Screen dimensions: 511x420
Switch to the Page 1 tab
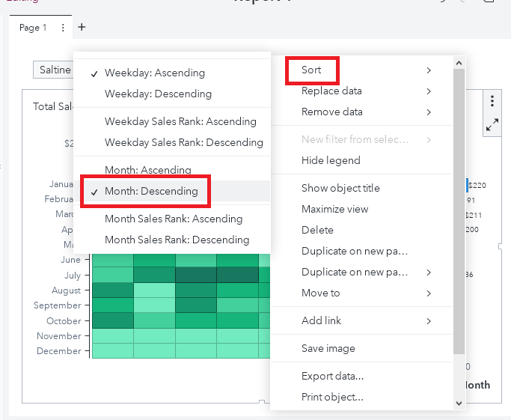tap(33, 28)
